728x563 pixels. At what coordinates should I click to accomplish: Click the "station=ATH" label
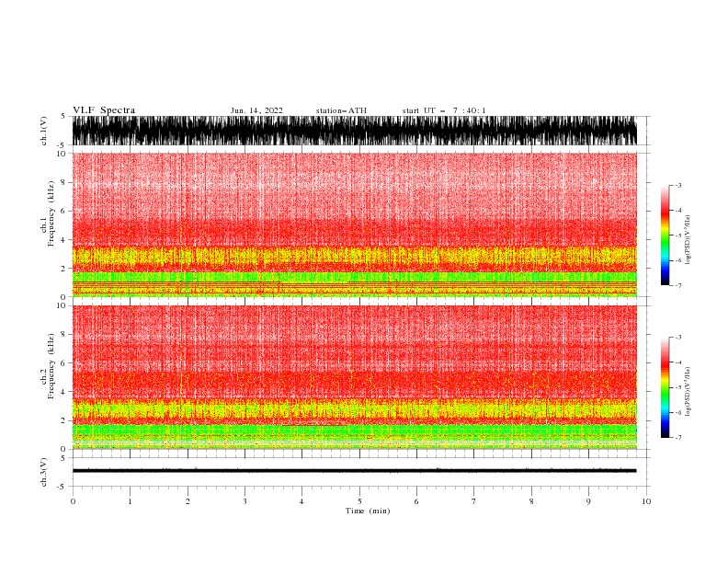[341, 110]
